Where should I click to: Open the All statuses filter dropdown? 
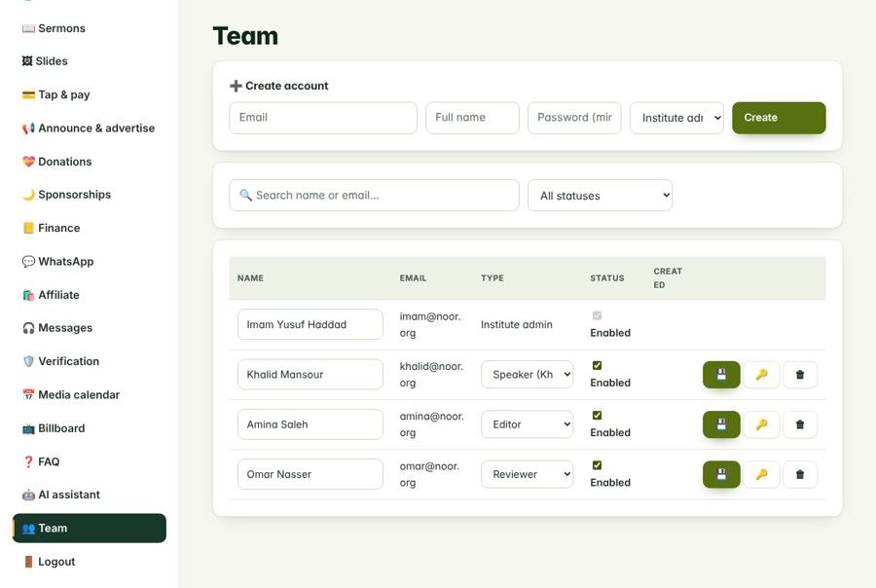point(600,195)
